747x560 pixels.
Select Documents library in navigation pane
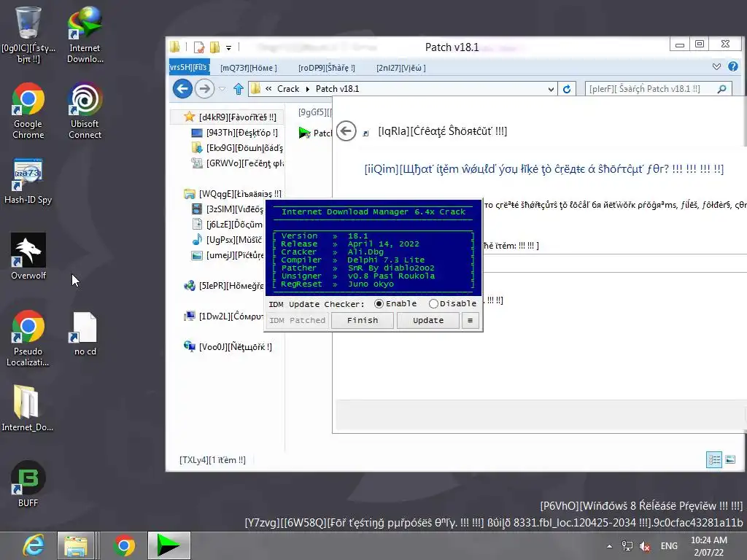[228, 225]
